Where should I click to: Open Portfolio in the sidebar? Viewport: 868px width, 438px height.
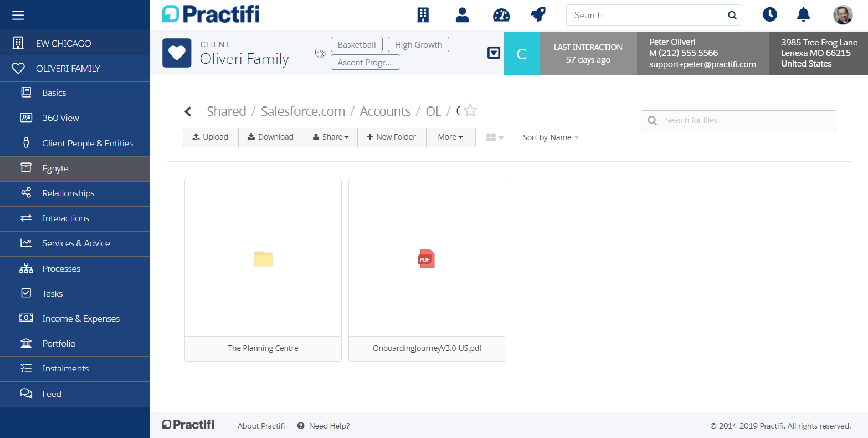click(75, 344)
